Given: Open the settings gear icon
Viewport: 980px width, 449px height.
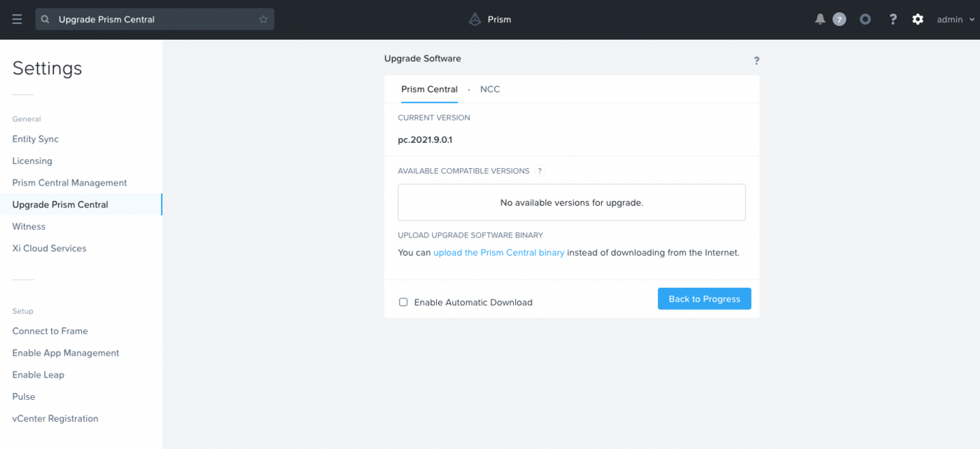Looking at the screenshot, I should tap(918, 20).
